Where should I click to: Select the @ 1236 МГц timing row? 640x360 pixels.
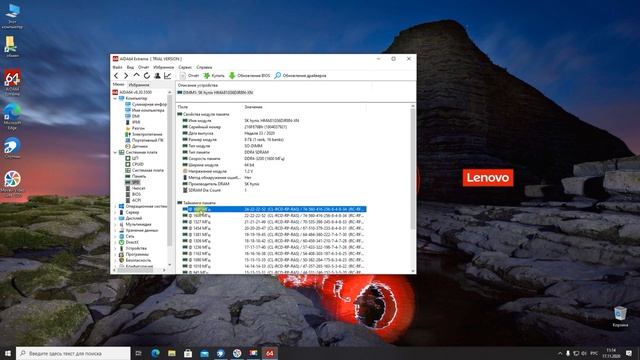click(x=271, y=247)
